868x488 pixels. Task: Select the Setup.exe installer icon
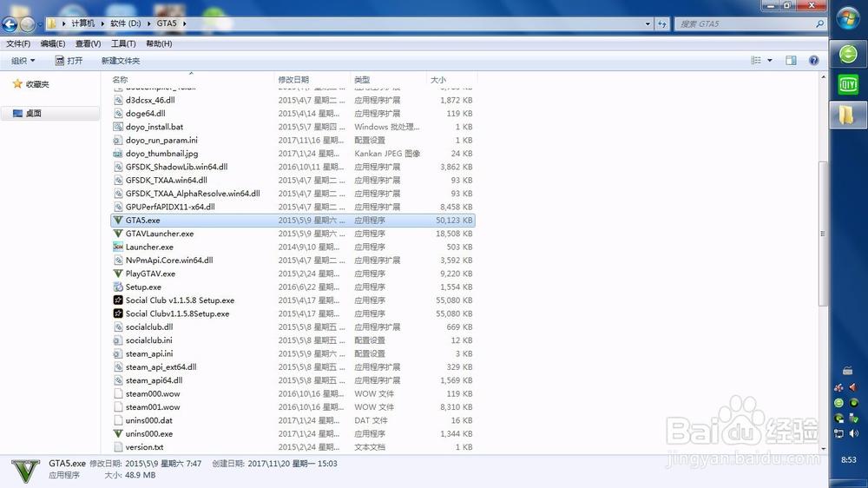118,287
